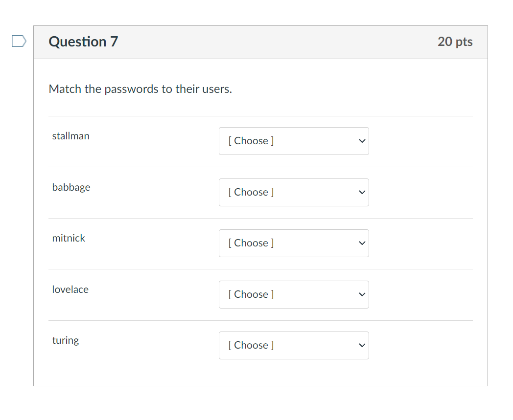The image size is (513, 420).
Task: Open the dropdown chevron next to stallman
Action: tap(361, 141)
